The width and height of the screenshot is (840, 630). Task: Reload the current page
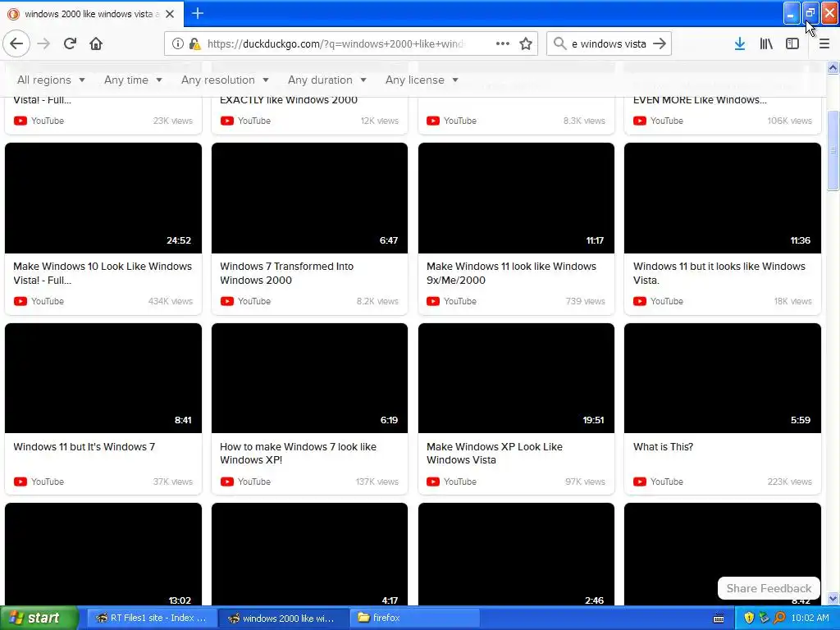(x=70, y=44)
